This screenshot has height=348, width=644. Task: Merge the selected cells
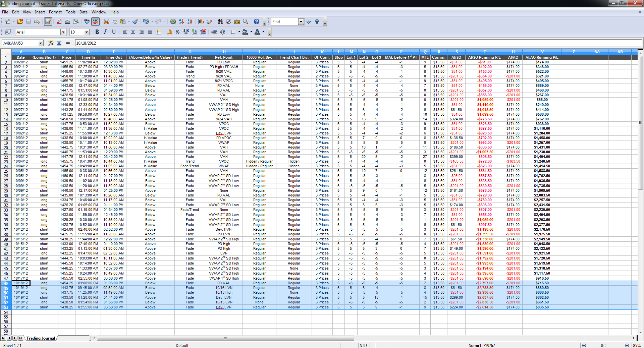[158, 32]
